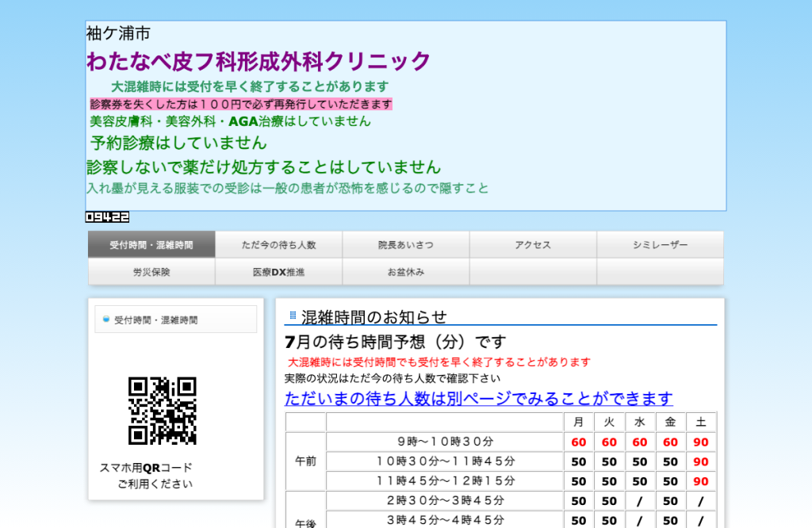Viewport: 812px width, 528px height.
Task: Click the 水 column header in table
Action: pos(640,422)
